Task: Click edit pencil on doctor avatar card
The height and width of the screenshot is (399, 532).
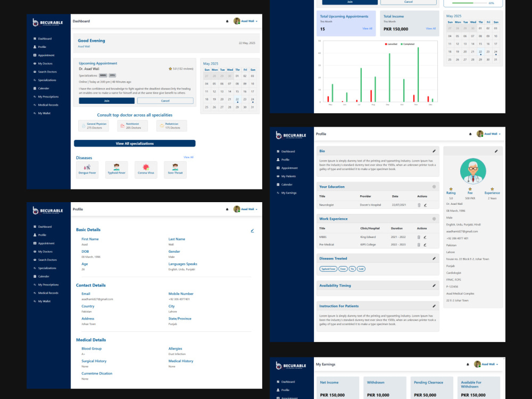Action: (496, 151)
